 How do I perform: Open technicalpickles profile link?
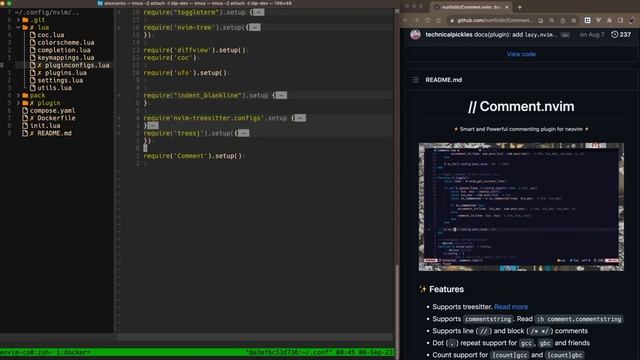pyautogui.click(x=449, y=35)
